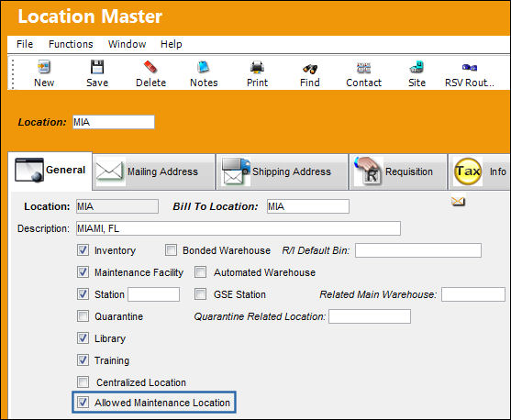Click the Related Main Warehouse field
Viewport: 511px width, 420px height.
click(x=473, y=294)
